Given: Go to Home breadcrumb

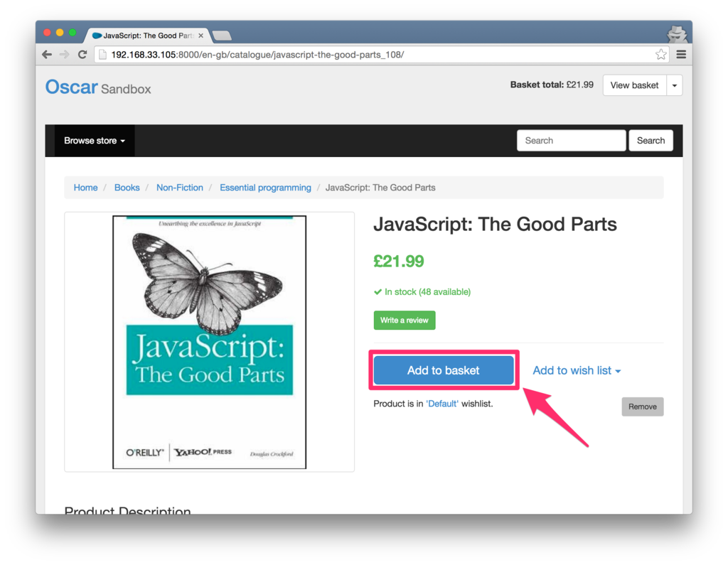Looking at the screenshot, I should coord(85,188).
